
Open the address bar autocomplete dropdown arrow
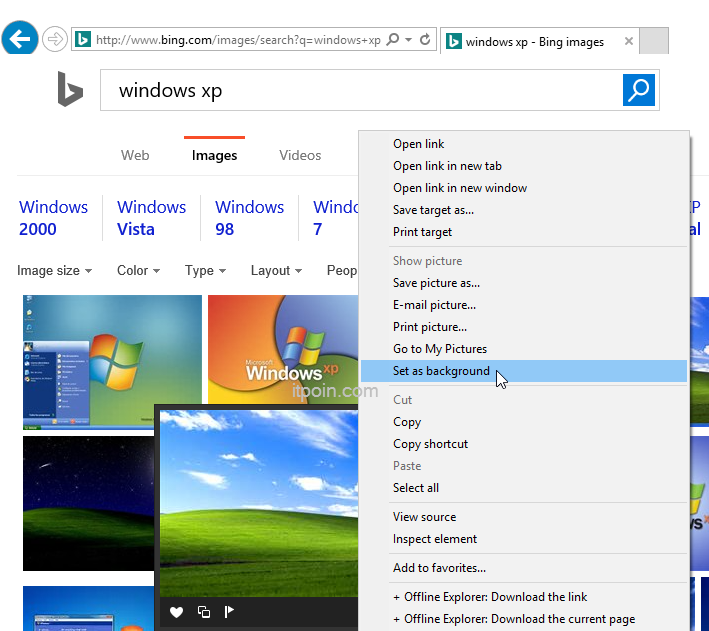pyautogui.click(x=408, y=40)
